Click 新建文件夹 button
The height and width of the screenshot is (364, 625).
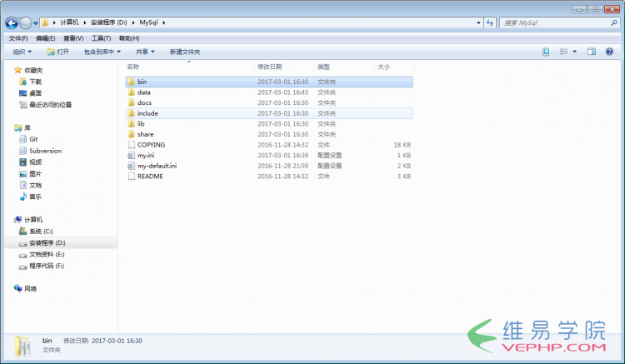coord(185,52)
